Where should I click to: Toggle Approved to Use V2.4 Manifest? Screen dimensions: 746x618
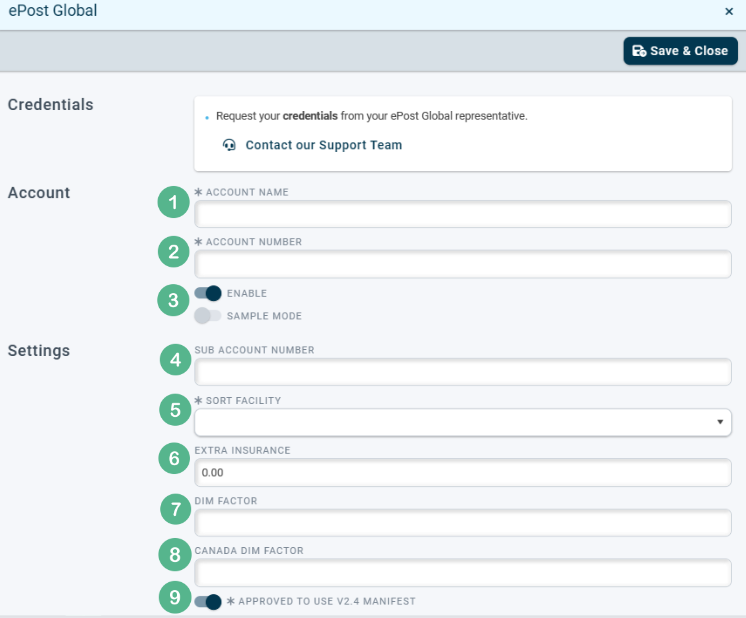(x=208, y=602)
